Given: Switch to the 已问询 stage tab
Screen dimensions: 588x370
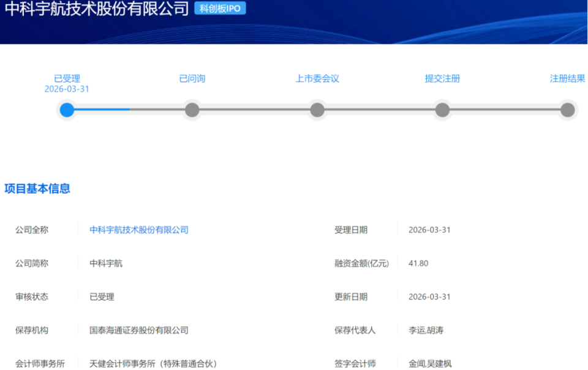Looking at the screenshot, I should (x=192, y=78).
